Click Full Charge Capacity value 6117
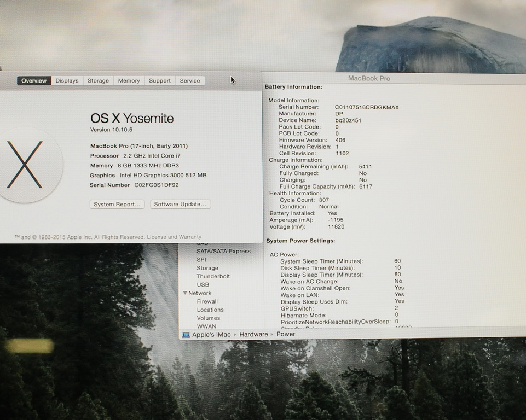 pos(366,186)
